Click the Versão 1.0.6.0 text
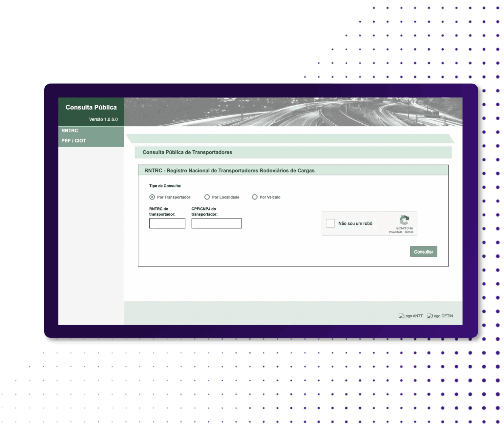504x428 pixels. click(x=103, y=119)
